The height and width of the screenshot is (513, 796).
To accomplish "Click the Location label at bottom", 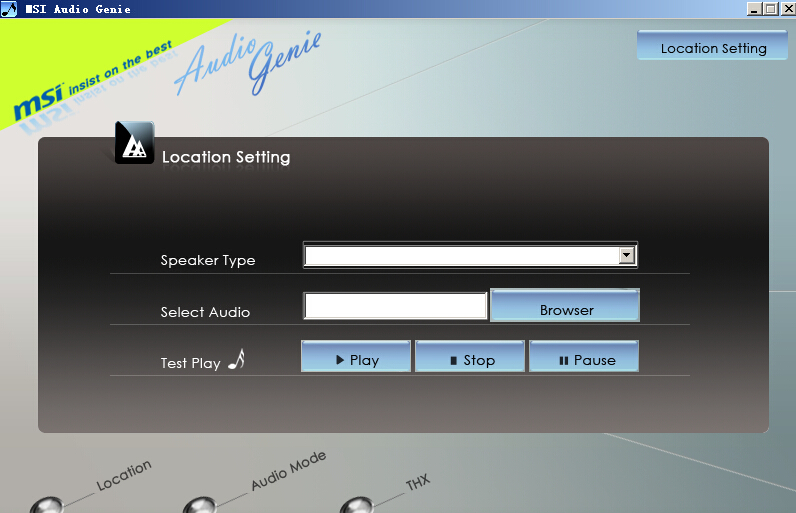I will click(x=124, y=475).
